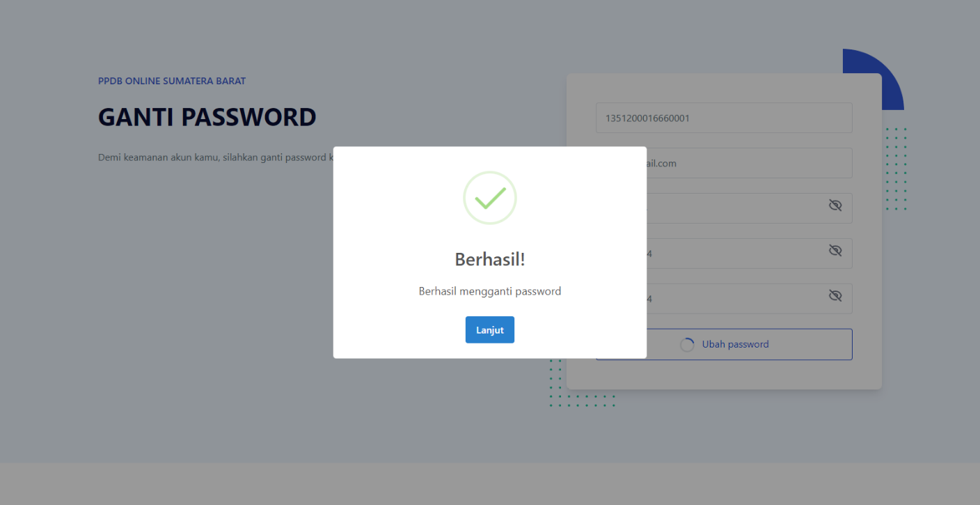Click the email input ending in ail.com
980x505 pixels.
click(745, 164)
